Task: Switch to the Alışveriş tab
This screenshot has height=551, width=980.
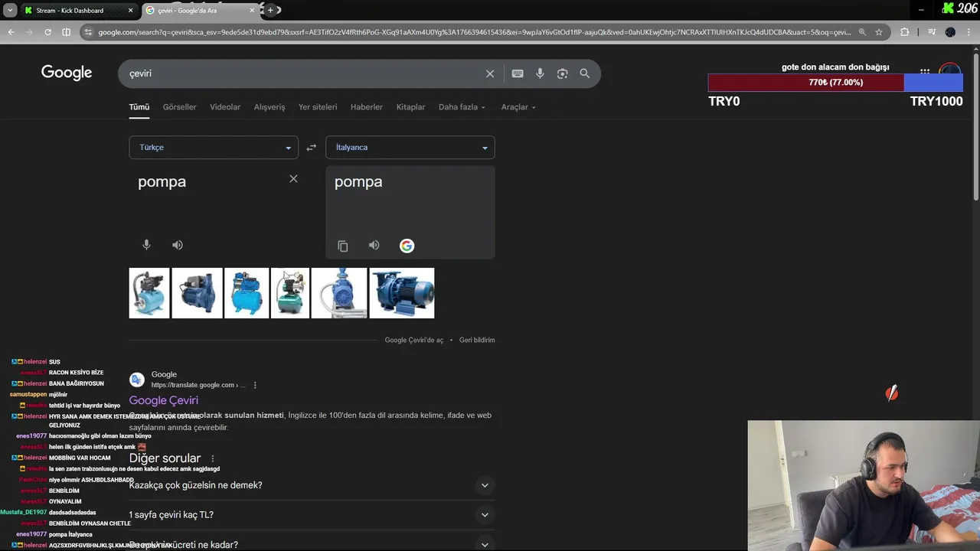Action: coord(269,107)
